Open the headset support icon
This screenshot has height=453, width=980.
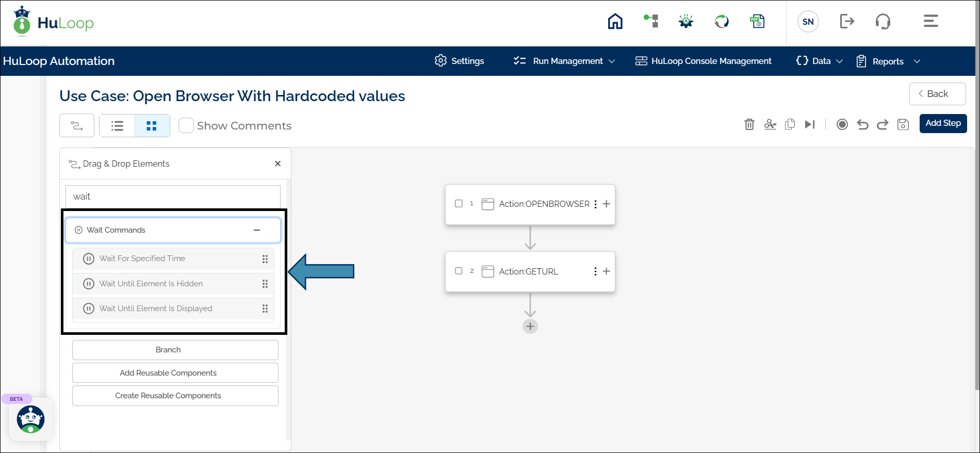(883, 21)
